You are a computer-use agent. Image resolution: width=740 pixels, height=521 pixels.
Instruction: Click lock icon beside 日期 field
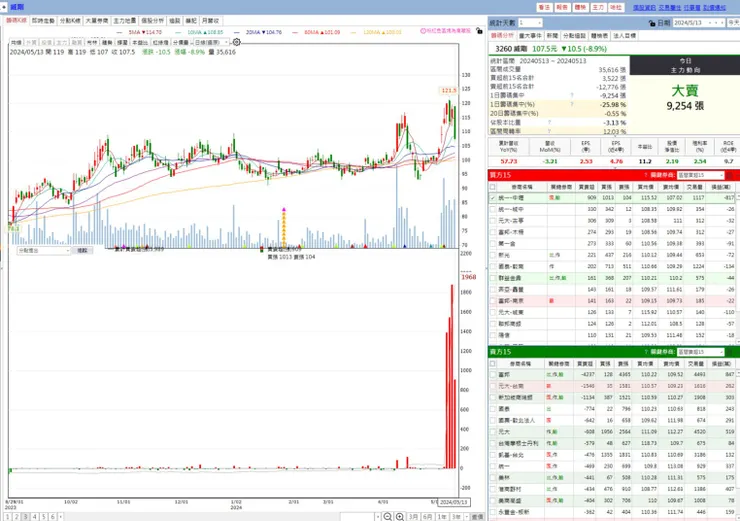tap(652, 23)
